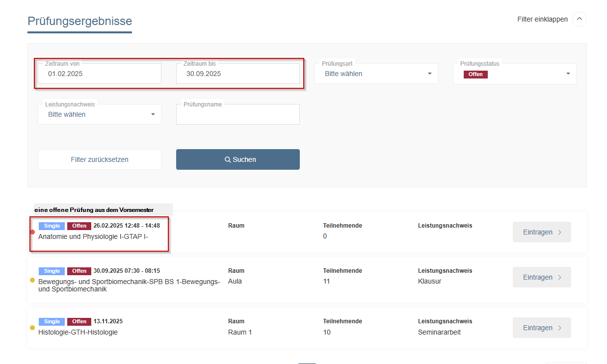Click participant count 11

pos(326,281)
